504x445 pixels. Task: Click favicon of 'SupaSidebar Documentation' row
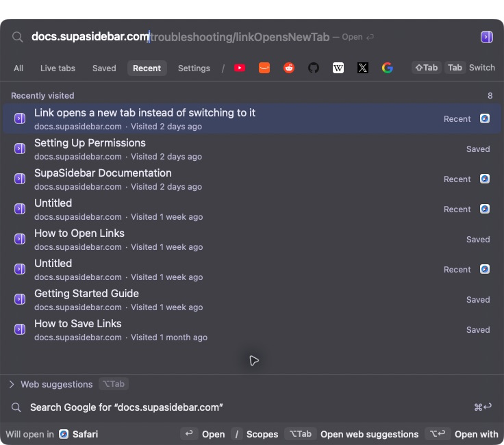pyautogui.click(x=20, y=179)
